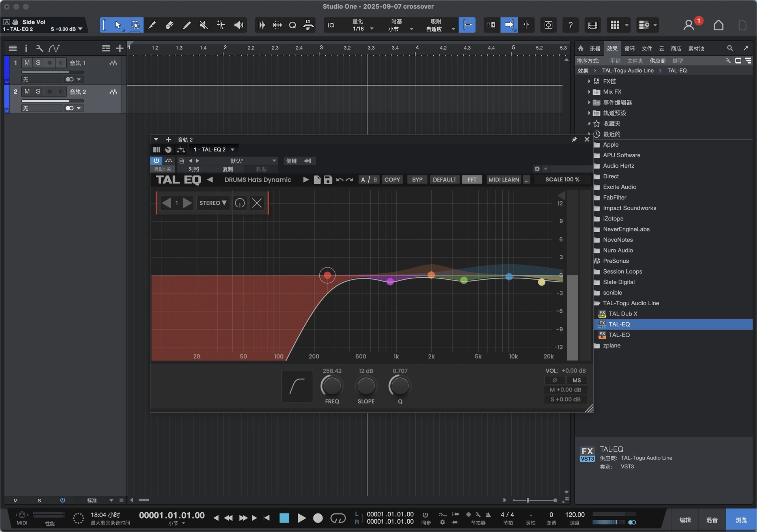Open the user account icon
Screen dimensions: 757x532
[688, 25]
